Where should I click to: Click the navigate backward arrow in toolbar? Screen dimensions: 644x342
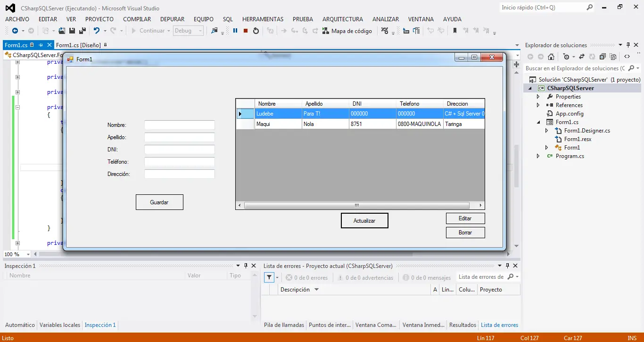point(15,31)
